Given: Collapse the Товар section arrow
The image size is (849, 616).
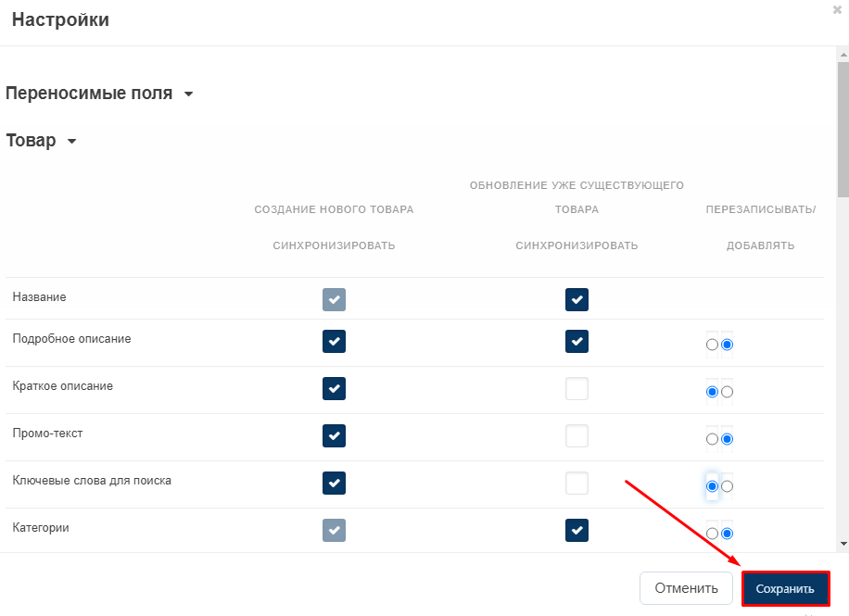Looking at the screenshot, I should click(71, 142).
